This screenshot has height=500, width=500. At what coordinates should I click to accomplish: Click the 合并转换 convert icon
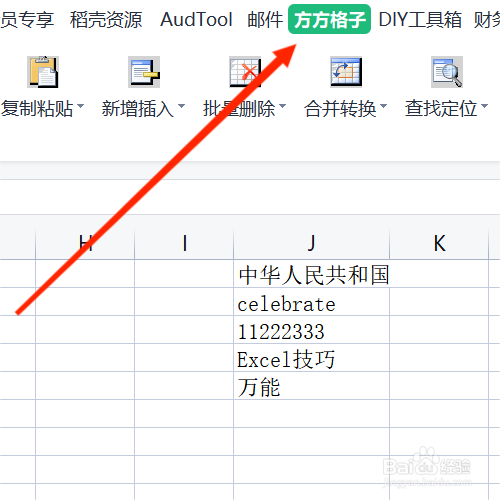[x=346, y=72]
